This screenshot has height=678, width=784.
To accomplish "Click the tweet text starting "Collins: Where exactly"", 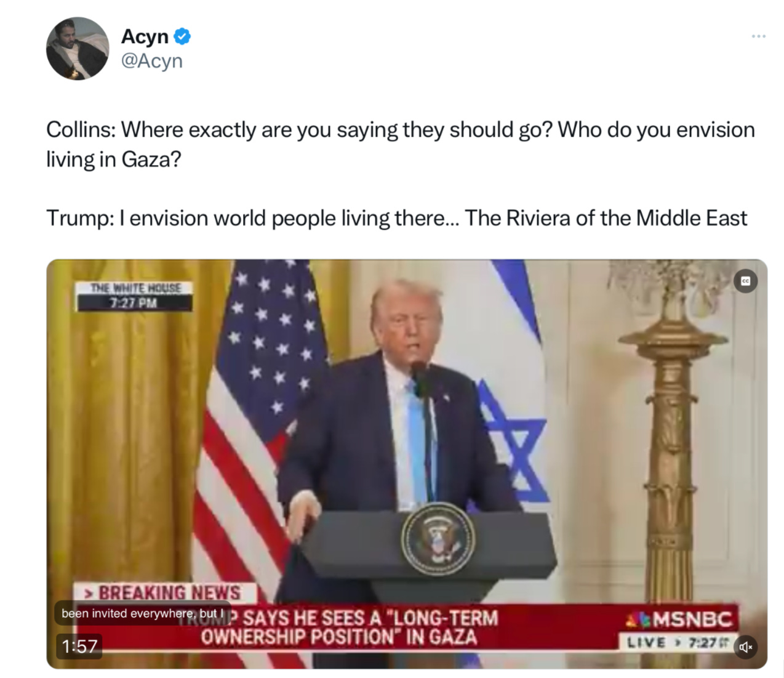I will click(x=401, y=144).
